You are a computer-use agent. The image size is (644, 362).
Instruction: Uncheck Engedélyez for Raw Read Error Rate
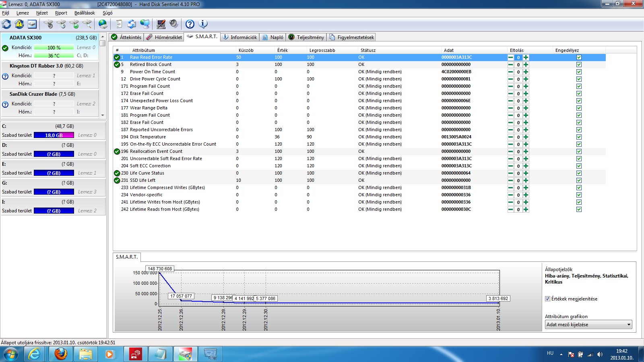579,58
